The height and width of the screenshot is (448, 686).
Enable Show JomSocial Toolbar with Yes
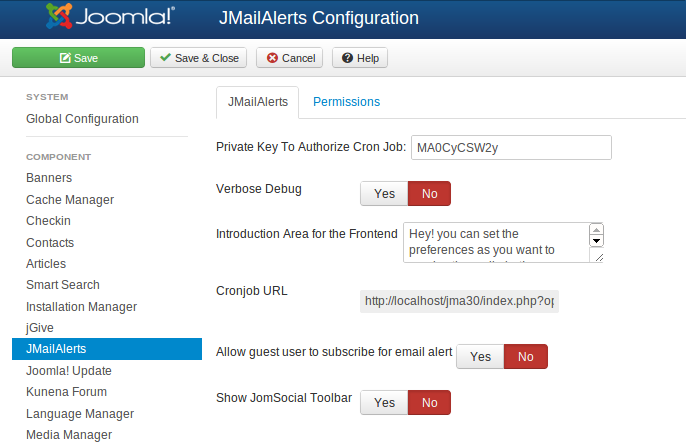point(384,403)
